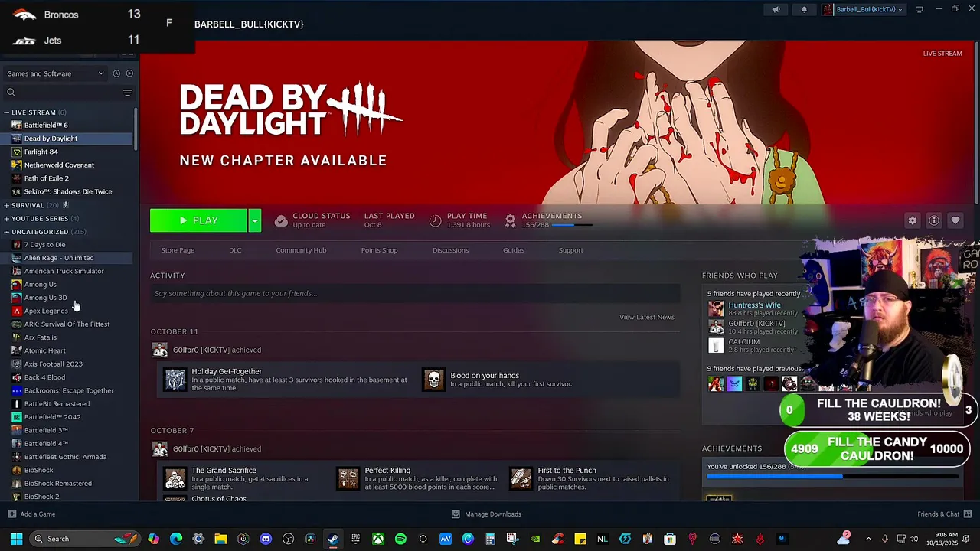This screenshot has height=551, width=980.
Task: Click Holiday Get-Together achievement icon
Action: (x=175, y=380)
